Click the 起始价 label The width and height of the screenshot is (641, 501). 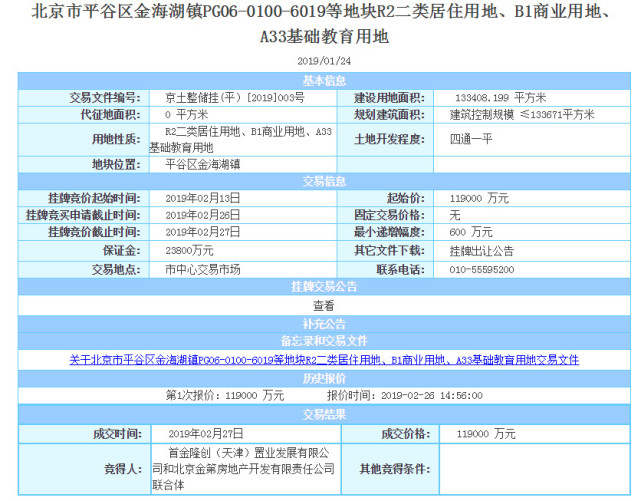[x=405, y=198]
